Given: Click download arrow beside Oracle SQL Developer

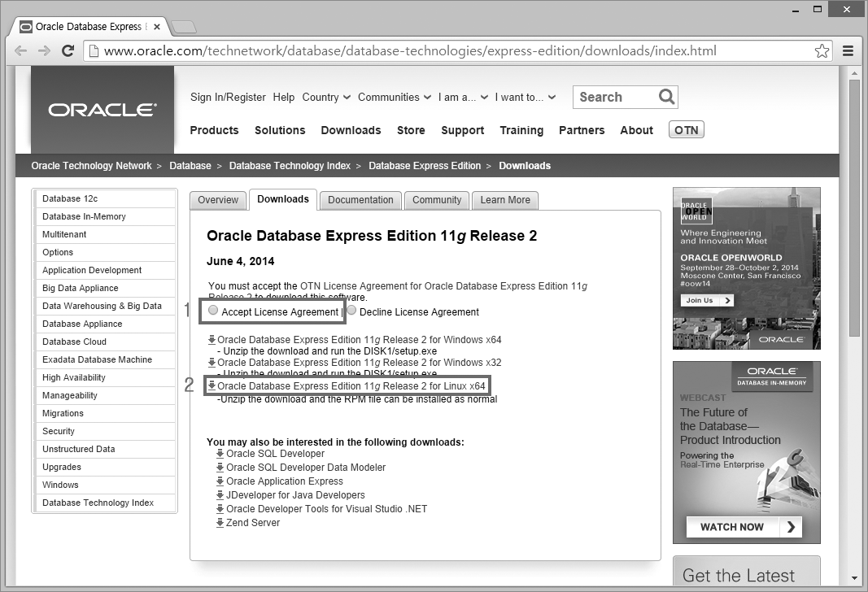Looking at the screenshot, I should click(x=220, y=454).
